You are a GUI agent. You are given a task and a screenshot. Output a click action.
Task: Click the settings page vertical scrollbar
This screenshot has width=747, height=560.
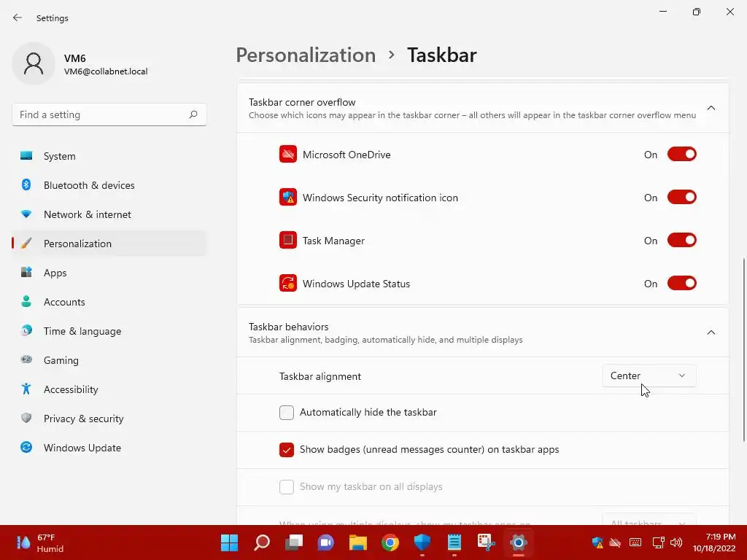tap(743, 350)
